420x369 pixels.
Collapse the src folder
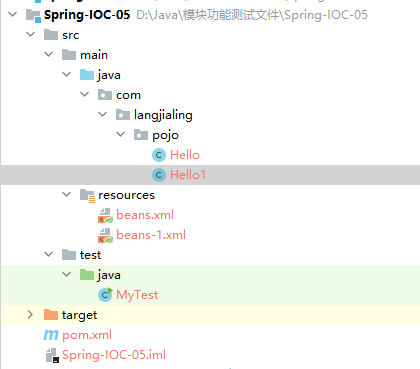click(x=31, y=34)
